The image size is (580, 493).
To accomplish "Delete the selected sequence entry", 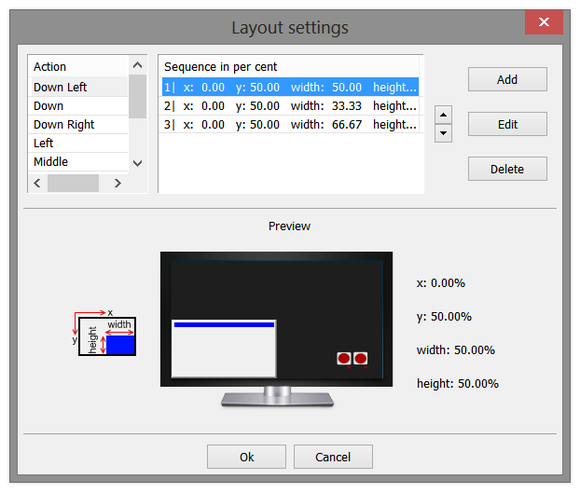I will (x=507, y=169).
